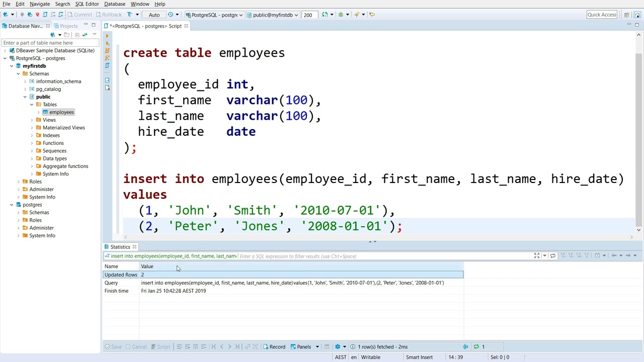Toggle the Panels button in results bar

pos(301,347)
